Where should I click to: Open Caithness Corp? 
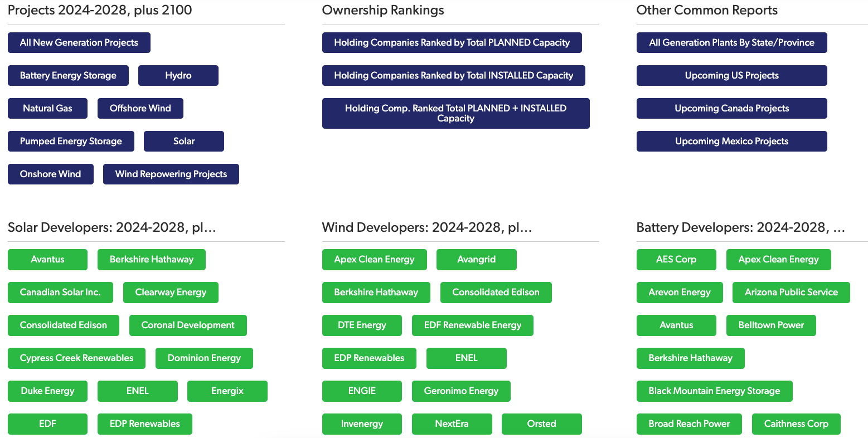(796, 424)
